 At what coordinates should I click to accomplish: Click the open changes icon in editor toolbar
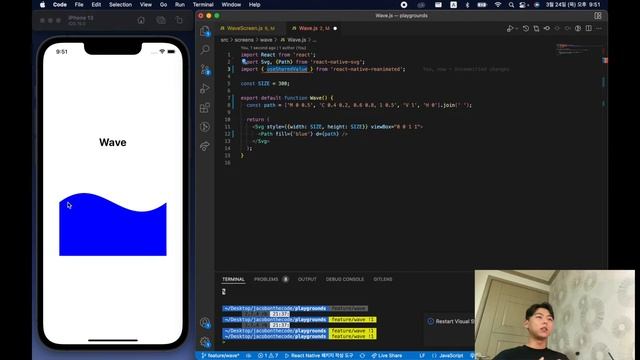536,29
